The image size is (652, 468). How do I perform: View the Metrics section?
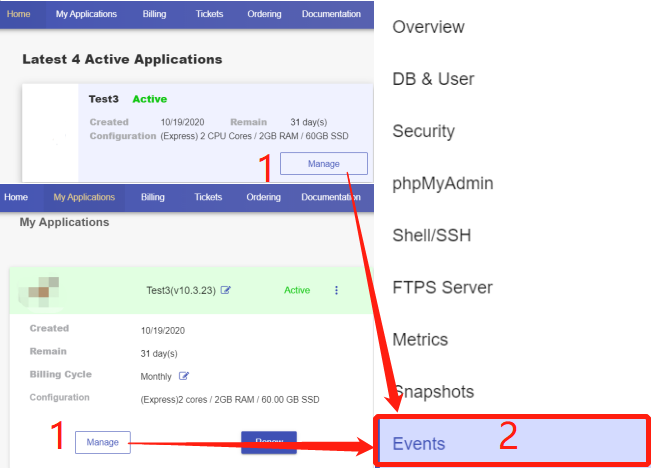pyautogui.click(x=420, y=339)
